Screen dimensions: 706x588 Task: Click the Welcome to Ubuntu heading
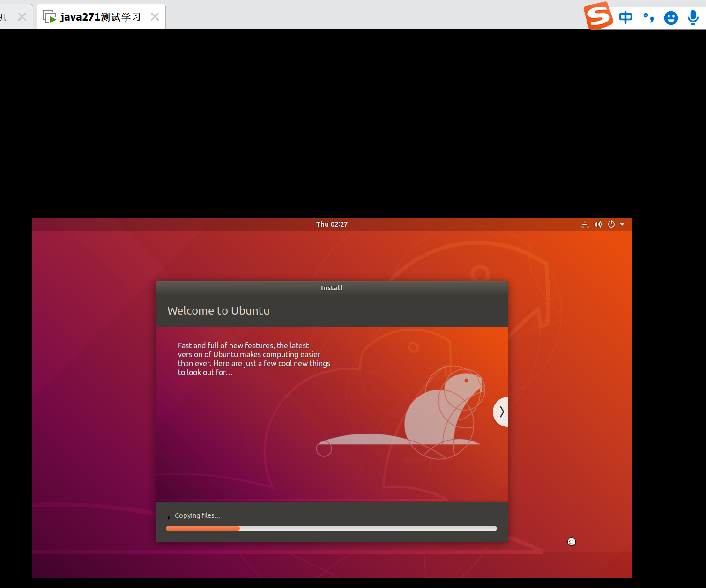click(x=218, y=311)
